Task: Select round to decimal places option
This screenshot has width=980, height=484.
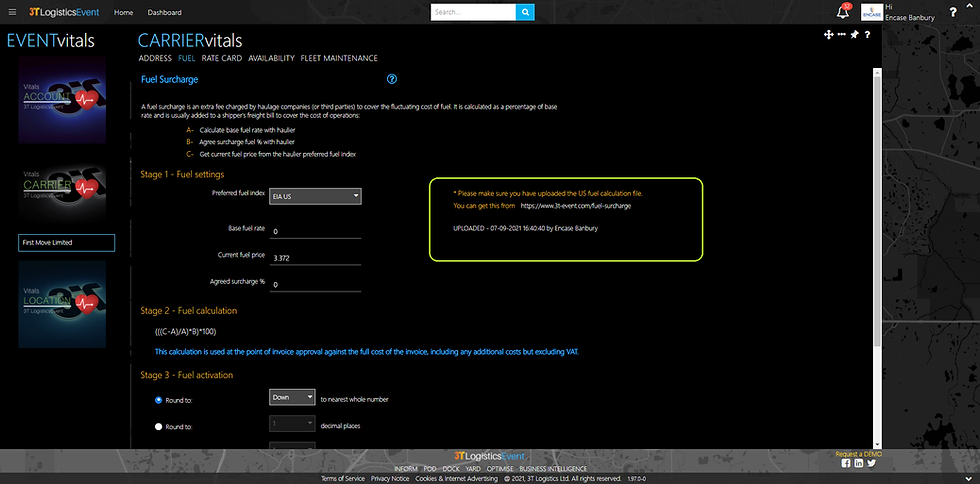Action: [x=158, y=426]
